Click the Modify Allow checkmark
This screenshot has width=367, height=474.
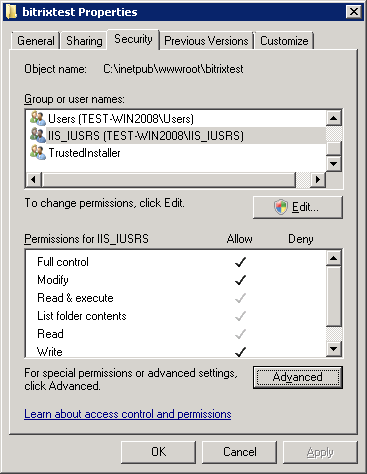pyautogui.click(x=240, y=280)
